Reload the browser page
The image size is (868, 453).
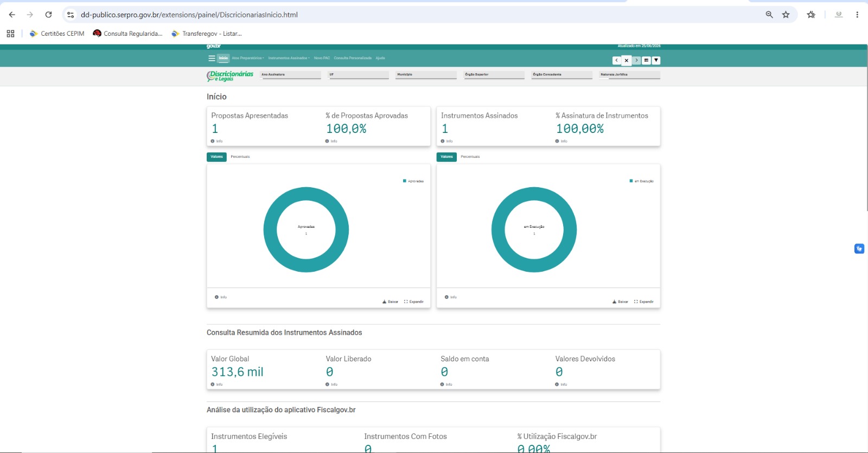pyautogui.click(x=48, y=15)
